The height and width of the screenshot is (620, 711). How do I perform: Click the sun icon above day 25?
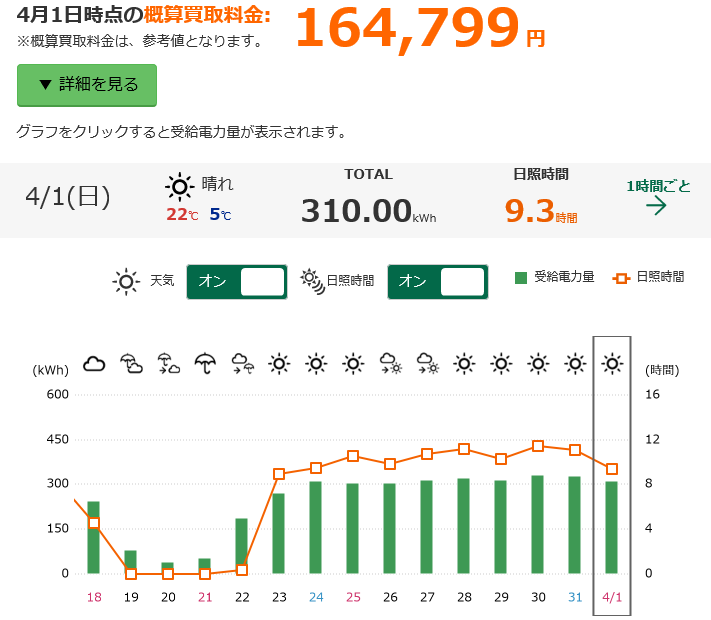[x=353, y=364]
